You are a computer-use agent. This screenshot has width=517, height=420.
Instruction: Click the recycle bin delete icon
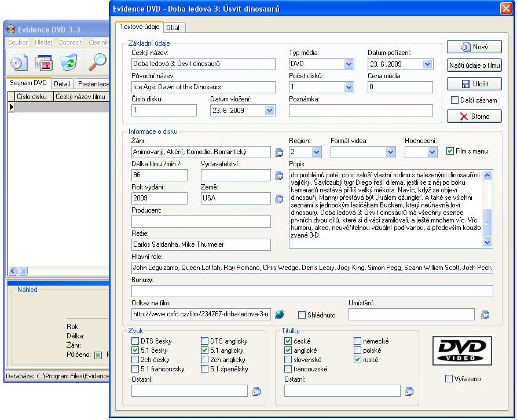click(x=69, y=63)
